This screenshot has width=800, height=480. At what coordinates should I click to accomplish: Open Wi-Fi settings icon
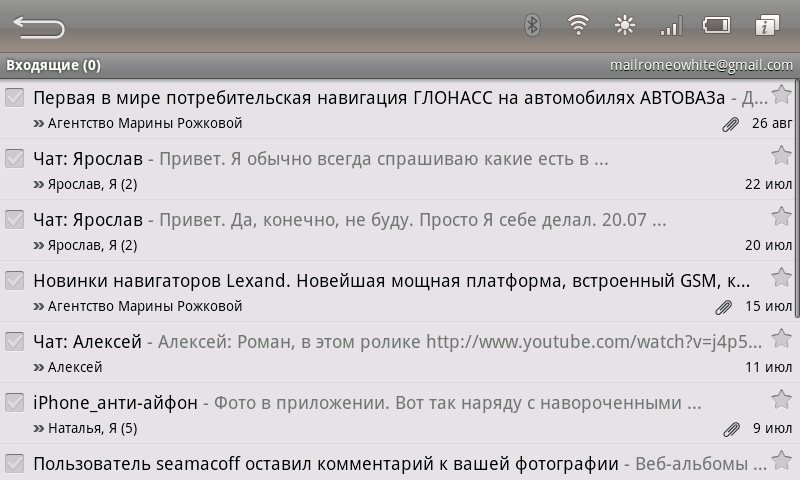[x=578, y=25]
